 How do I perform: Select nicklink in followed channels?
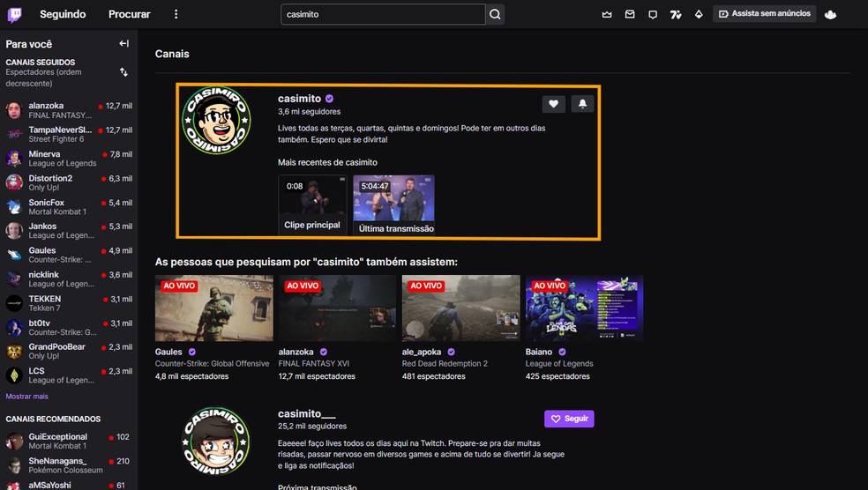pos(69,278)
